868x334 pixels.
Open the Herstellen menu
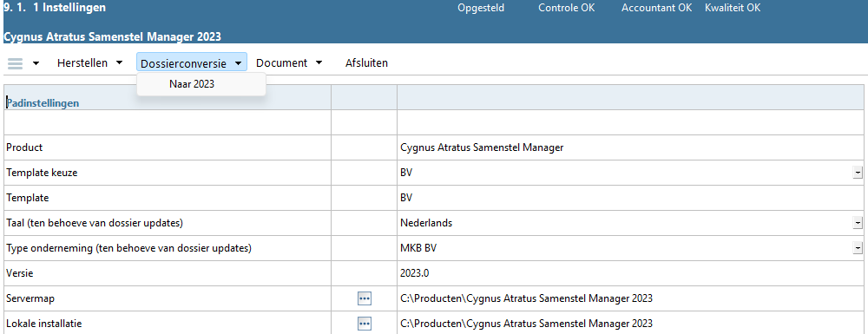tap(89, 63)
